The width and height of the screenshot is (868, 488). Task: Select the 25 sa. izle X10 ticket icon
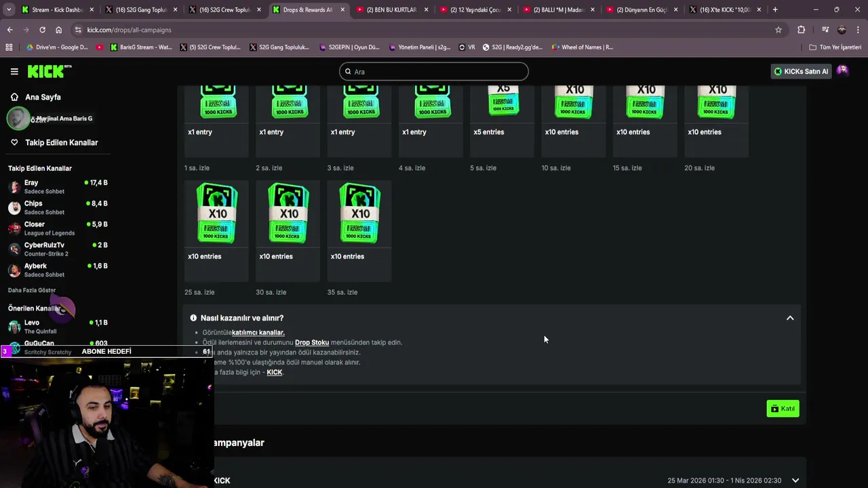pyautogui.click(x=217, y=213)
